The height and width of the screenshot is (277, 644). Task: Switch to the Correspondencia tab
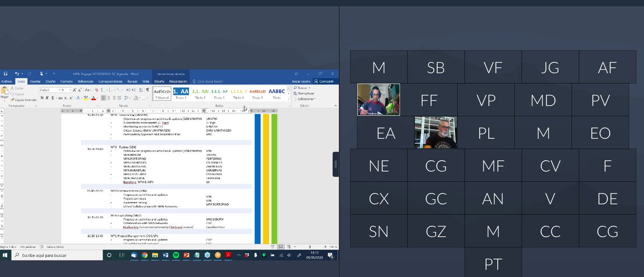pyautogui.click(x=110, y=81)
